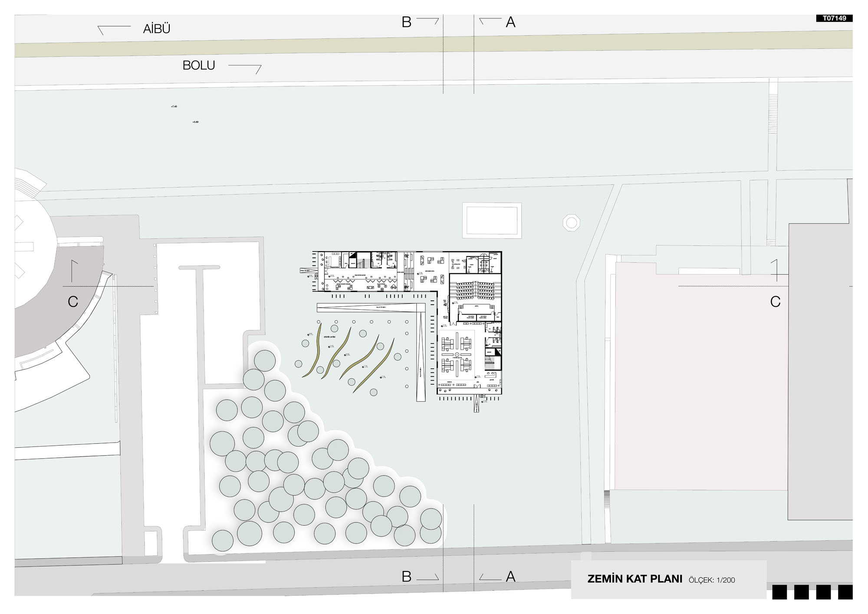
Task: Click the leftmost black square at bottom right
Action: point(779,592)
